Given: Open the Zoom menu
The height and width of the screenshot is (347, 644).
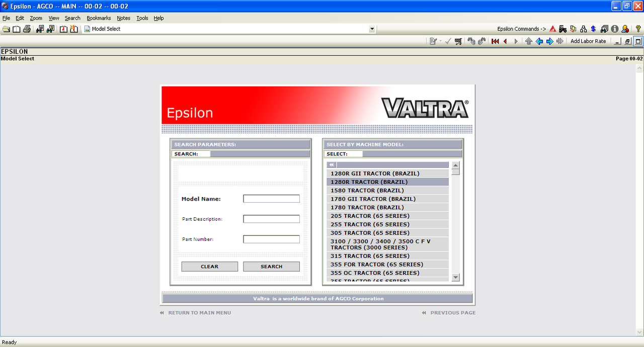Looking at the screenshot, I should [36, 18].
